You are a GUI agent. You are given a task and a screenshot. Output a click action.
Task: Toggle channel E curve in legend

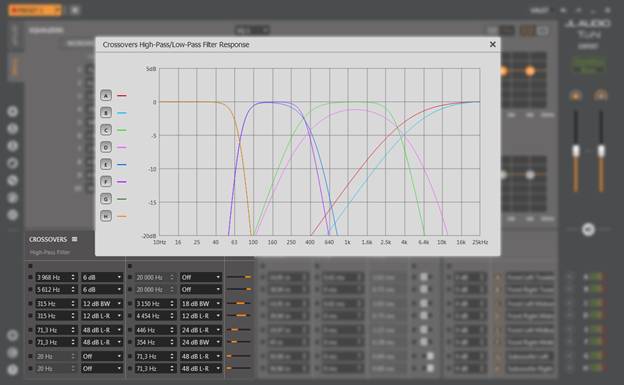point(105,164)
